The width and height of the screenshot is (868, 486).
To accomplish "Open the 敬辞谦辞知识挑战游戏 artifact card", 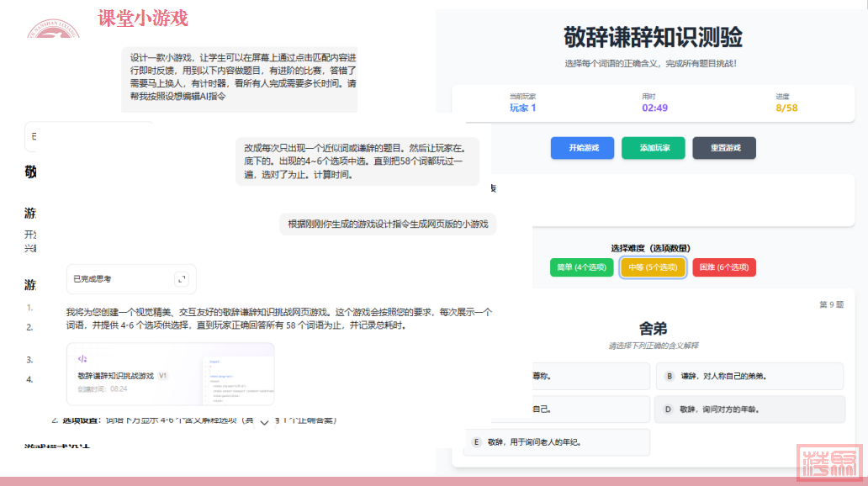I will tap(170, 374).
